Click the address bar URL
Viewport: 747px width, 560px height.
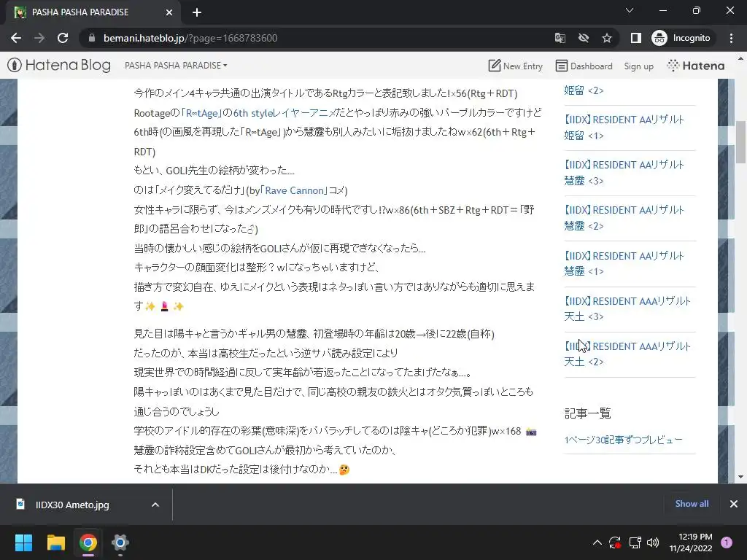tap(190, 38)
